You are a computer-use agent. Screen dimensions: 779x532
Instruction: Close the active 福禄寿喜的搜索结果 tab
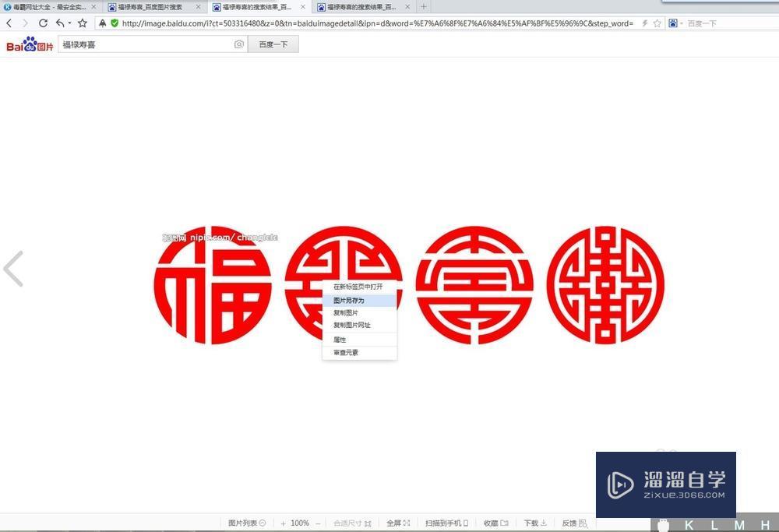click(303, 7)
